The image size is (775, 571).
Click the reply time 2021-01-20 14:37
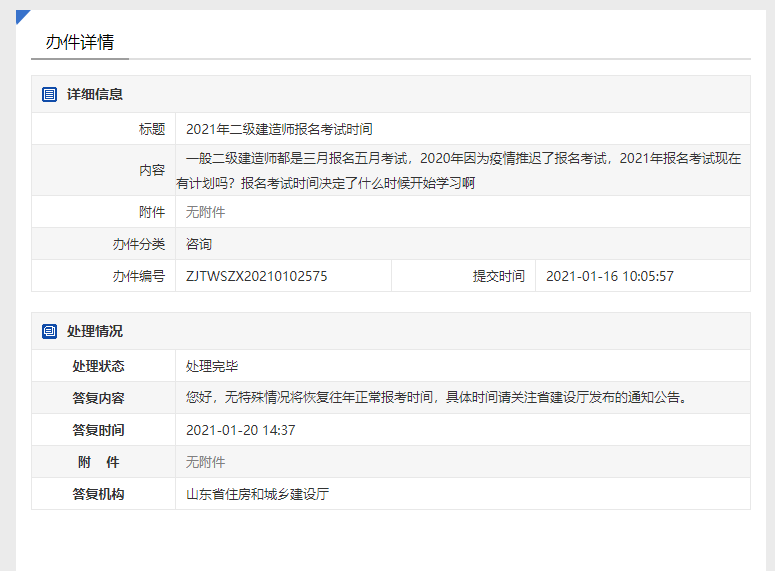pyautogui.click(x=241, y=430)
